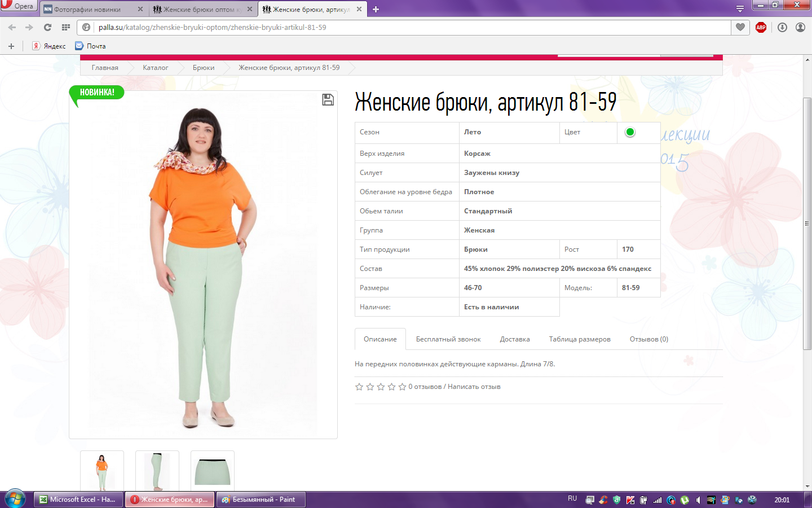
Task: Click the system clock showing 20:01
Action: [x=782, y=500]
